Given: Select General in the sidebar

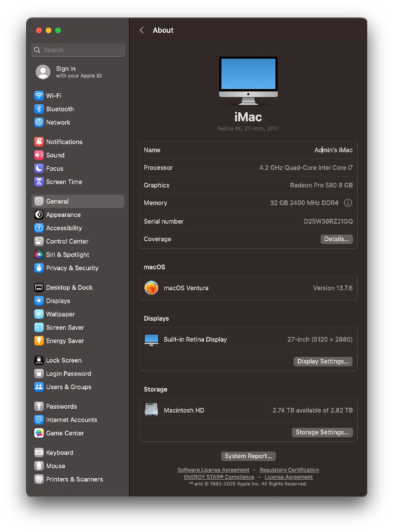Looking at the screenshot, I should click(x=78, y=201).
